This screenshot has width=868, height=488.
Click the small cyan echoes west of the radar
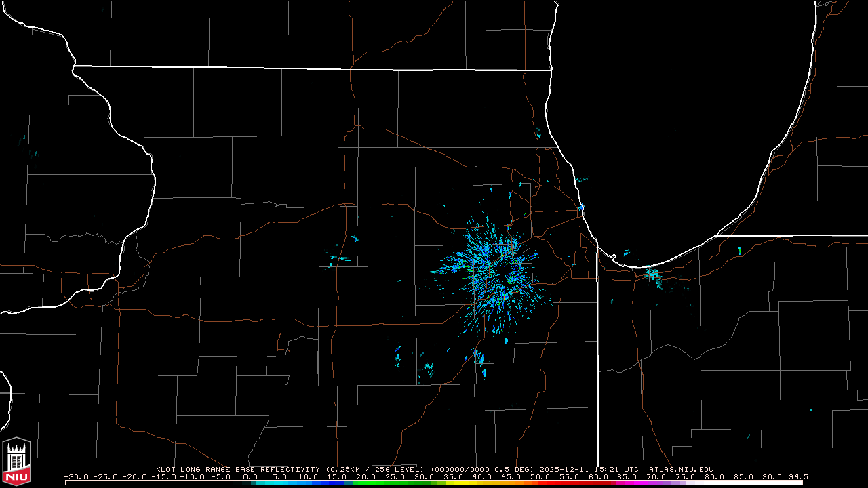point(340,258)
